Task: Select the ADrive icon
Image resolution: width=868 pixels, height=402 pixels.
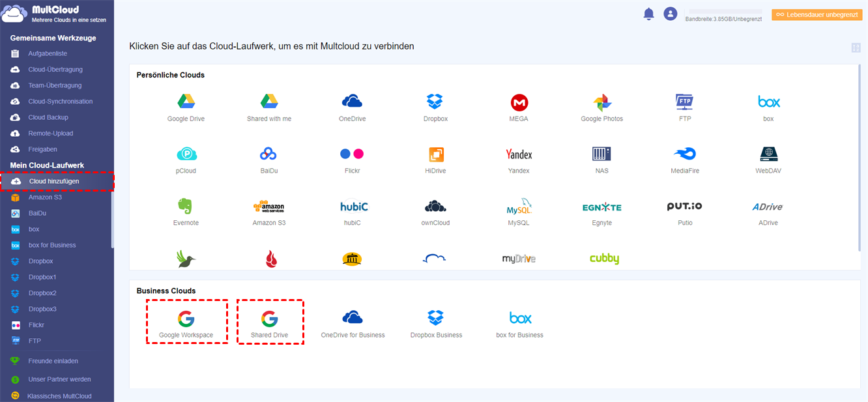Action: click(768, 207)
